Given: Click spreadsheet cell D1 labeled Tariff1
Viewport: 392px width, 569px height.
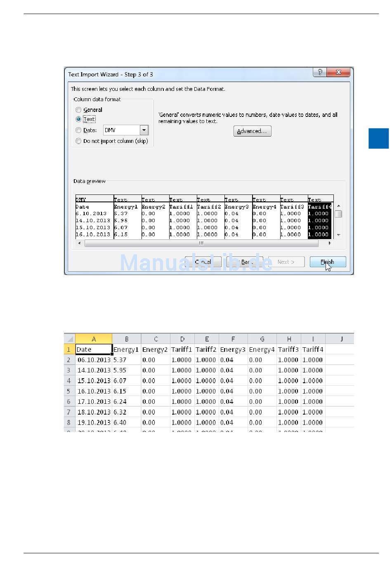Looking at the screenshot, I should [x=182, y=349].
